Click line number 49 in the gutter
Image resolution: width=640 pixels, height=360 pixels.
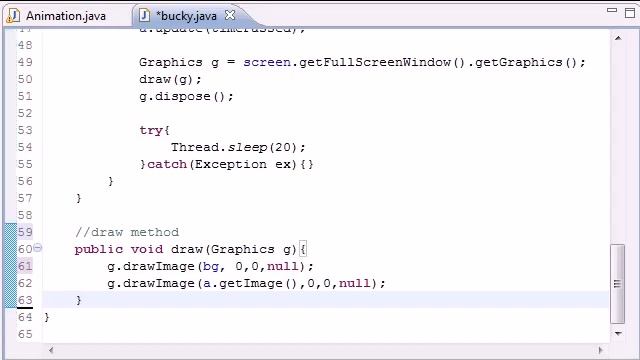point(24,62)
